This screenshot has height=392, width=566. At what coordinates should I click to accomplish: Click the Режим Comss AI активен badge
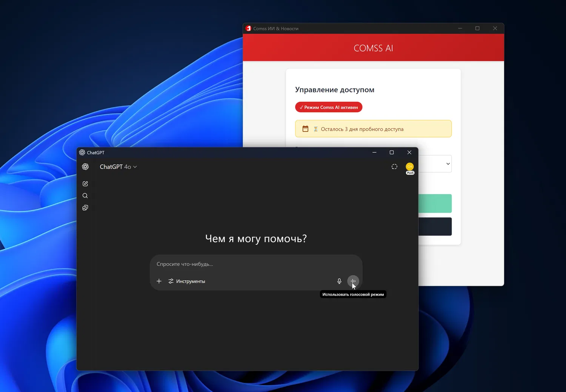329,107
